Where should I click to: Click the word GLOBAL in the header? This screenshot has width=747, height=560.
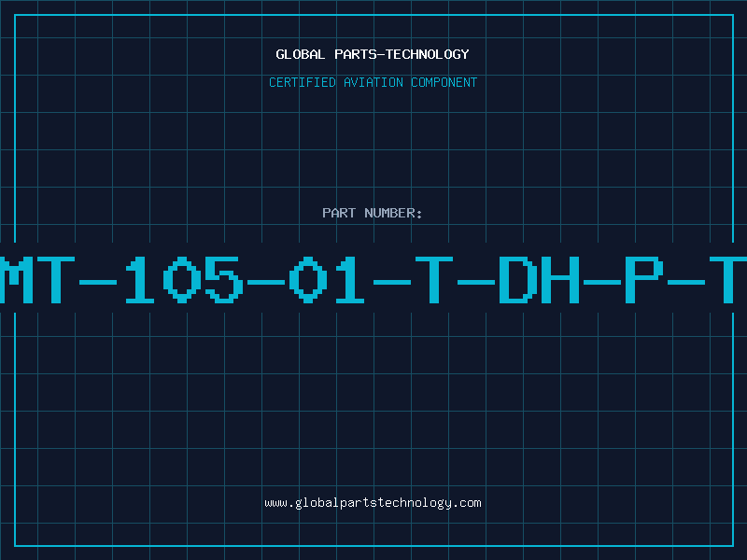(x=300, y=54)
